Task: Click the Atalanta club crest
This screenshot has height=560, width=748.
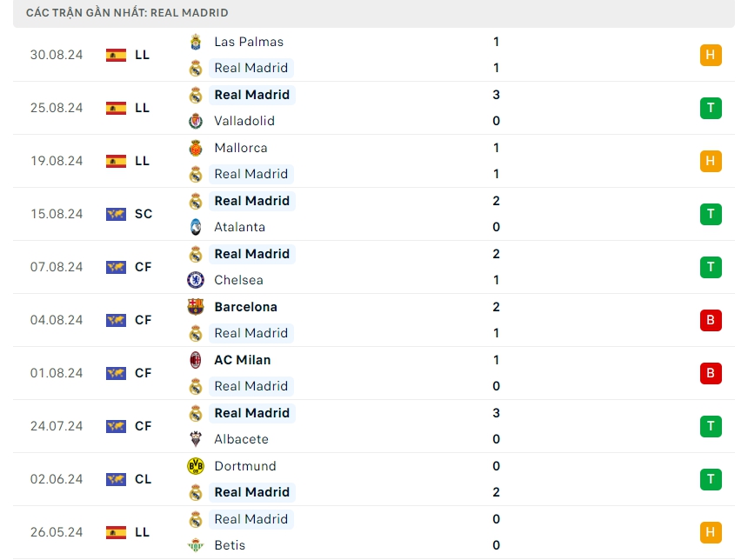Action: pyautogui.click(x=196, y=227)
